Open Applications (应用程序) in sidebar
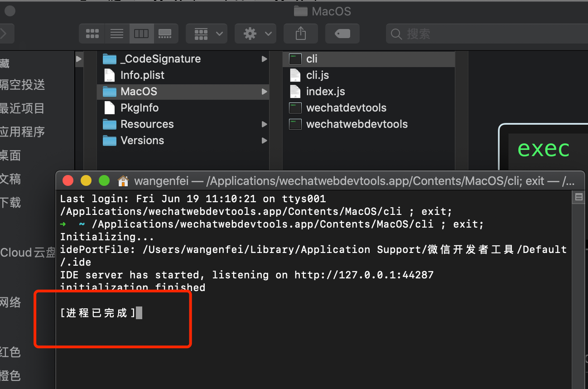Viewport: 588px width, 389px height. (23, 132)
